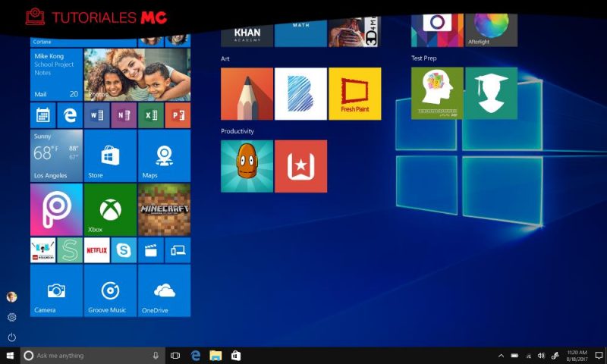The height and width of the screenshot is (364, 607).
Task: Open the Sunny Los Angeles weather tile
Action: [x=56, y=155]
